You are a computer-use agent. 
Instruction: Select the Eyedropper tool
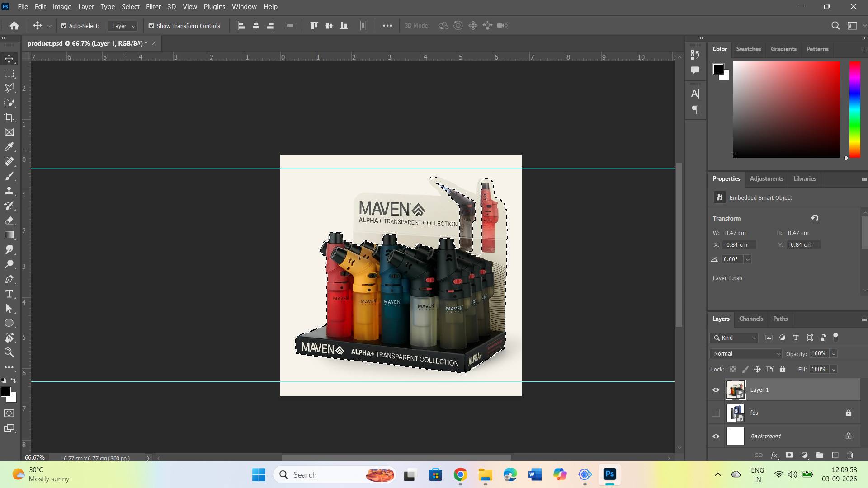click(9, 147)
